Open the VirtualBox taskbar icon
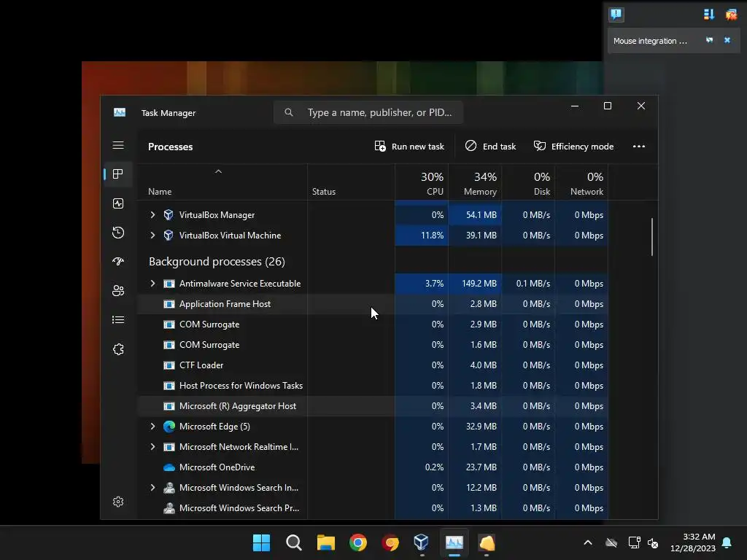Image resolution: width=747 pixels, height=560 pixels. point(422,542)
